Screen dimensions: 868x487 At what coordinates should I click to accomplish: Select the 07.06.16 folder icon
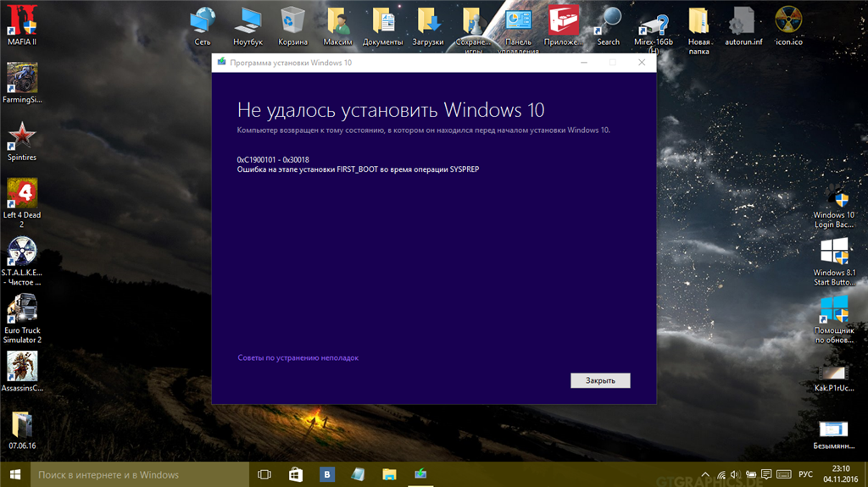(x=22, y=430)
